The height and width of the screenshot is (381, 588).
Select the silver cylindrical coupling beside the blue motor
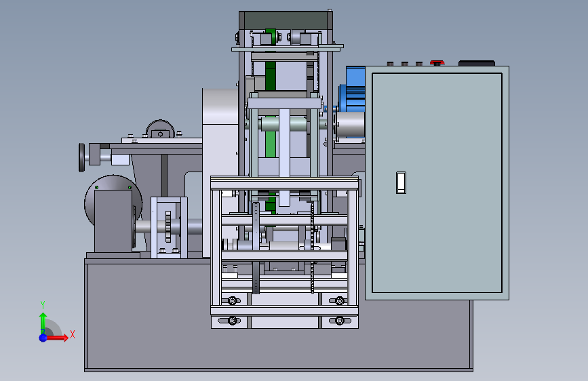pos(350,125)
